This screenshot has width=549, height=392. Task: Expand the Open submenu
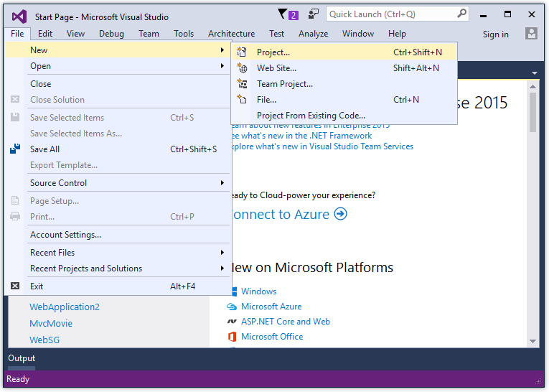pos(222,66)
